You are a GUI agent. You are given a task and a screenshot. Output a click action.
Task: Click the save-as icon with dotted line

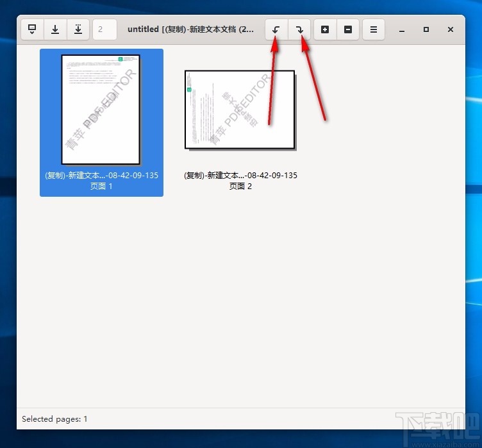78,29
